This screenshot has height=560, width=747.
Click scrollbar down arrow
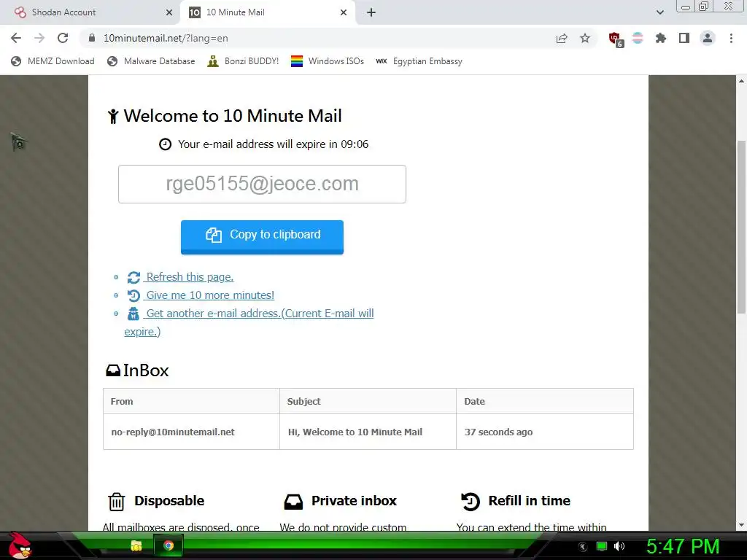[741, 525]
